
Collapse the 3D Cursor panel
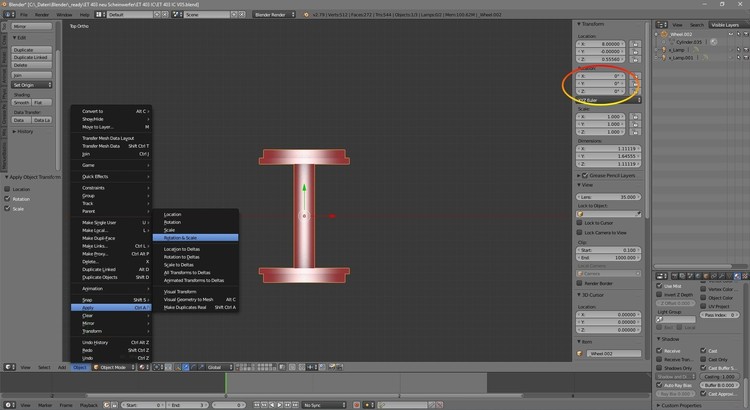(579, 295)
